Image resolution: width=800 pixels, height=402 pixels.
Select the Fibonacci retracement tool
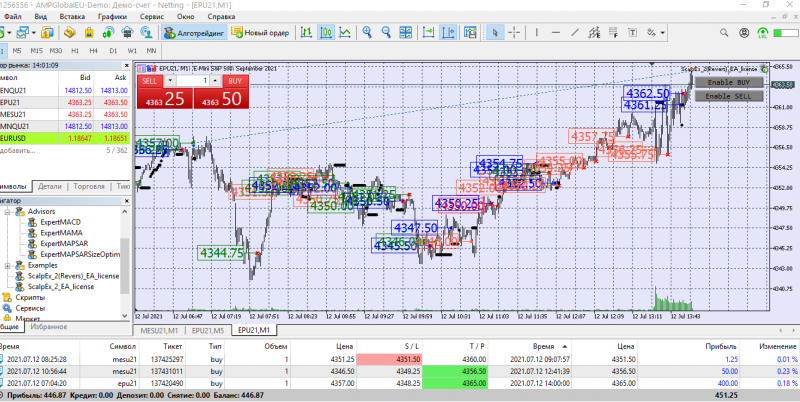pyautogui.click(x=613, y=33)
